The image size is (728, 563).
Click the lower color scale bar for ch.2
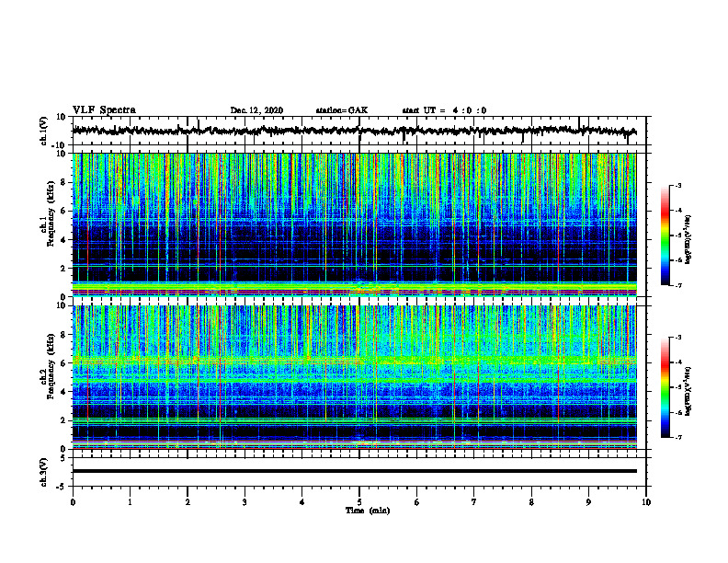click(665, 387)
